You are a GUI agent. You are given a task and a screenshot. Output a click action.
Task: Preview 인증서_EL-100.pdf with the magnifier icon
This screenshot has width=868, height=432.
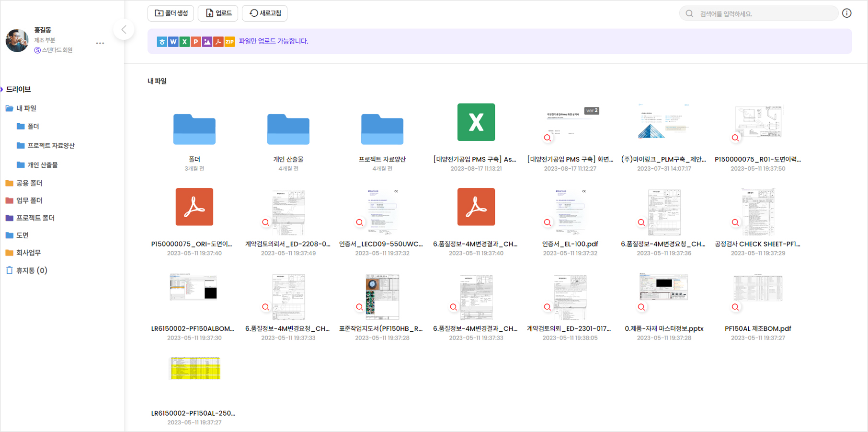(548, 222)
